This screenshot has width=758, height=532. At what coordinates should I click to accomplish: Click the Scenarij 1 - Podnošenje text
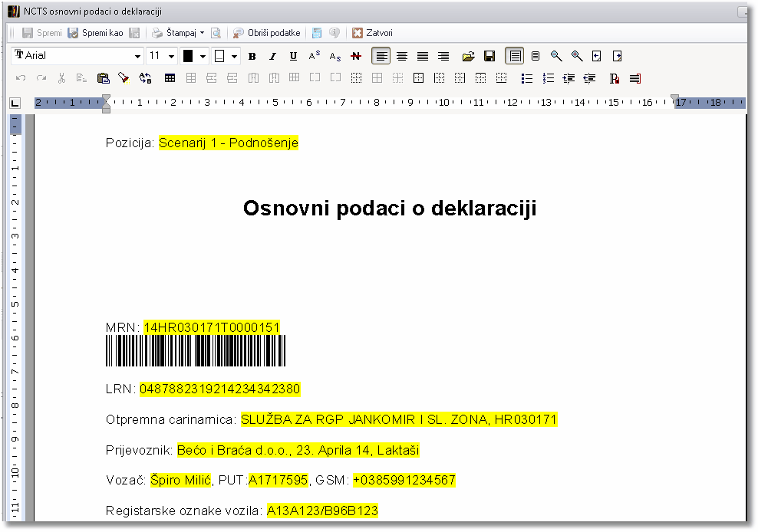tap(229, 143)
